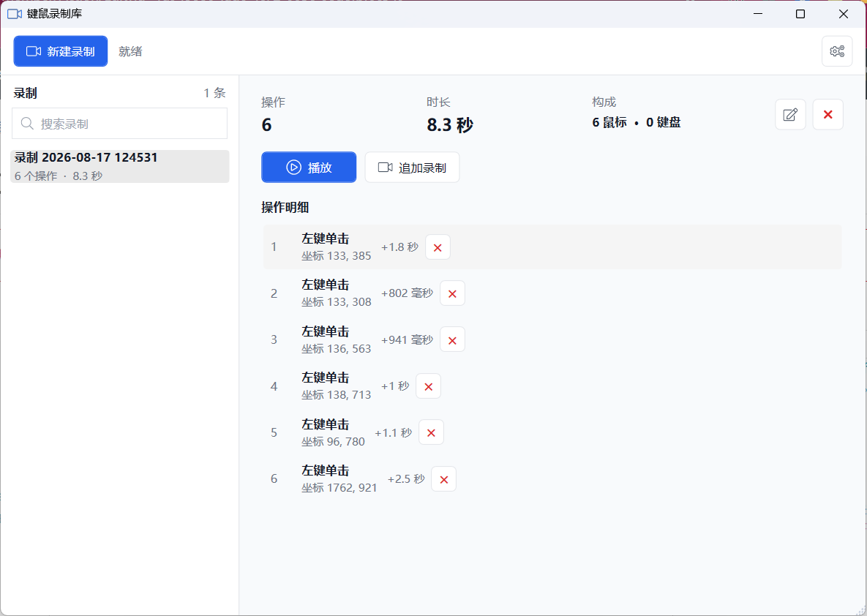Click the text 坐标 96, 780
Screen dimensions: 867x616
(333, 441)
